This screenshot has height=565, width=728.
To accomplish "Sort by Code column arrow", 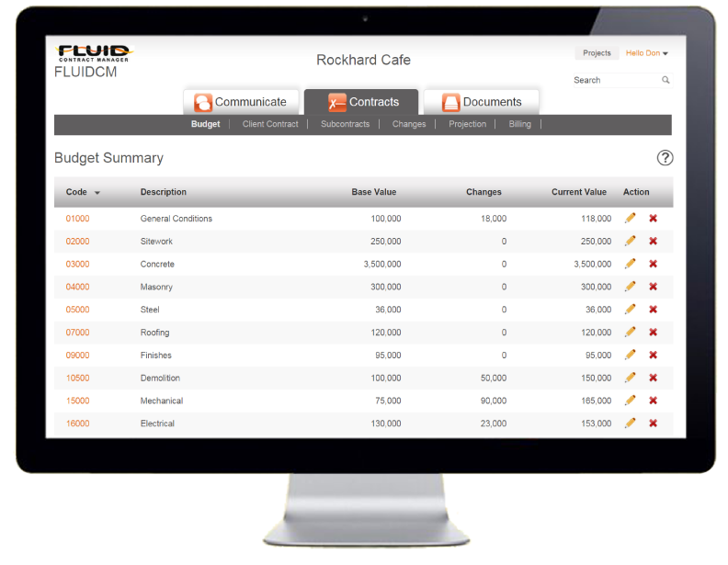I will point(97,193).
